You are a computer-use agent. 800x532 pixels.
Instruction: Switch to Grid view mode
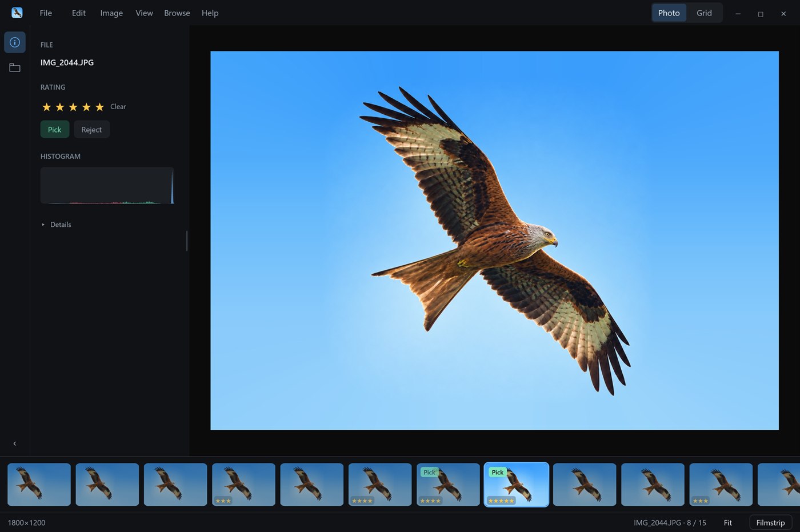(x=704, y=13)
